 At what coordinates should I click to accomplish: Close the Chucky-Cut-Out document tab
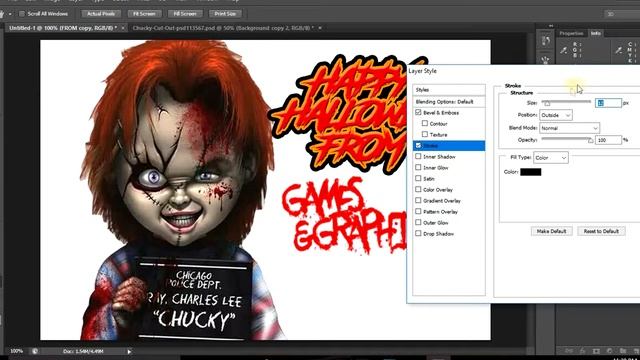tap(320, 28)
